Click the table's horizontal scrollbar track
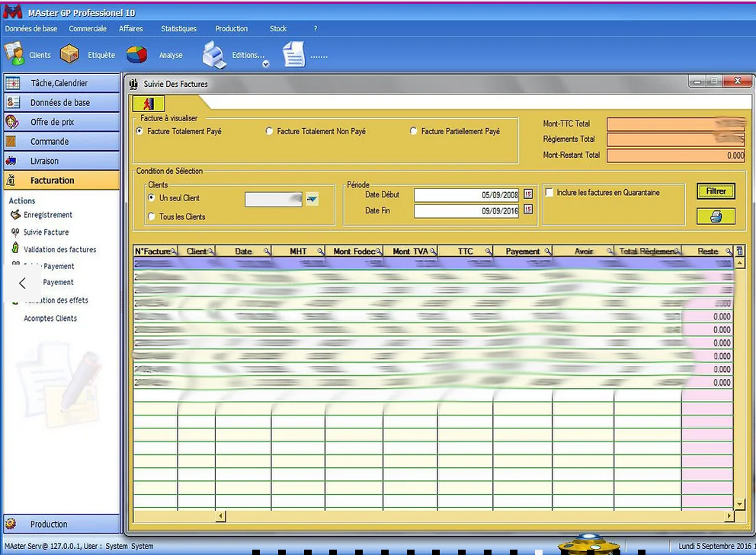 tap(472, 516)
